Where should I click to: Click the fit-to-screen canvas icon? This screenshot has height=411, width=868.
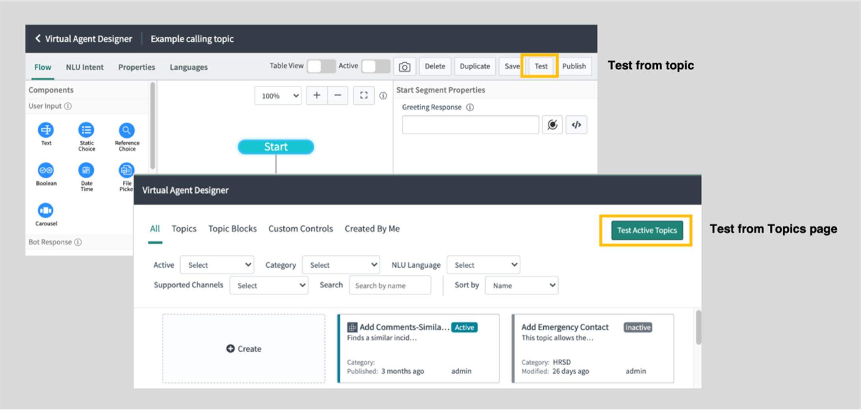[364, 95]
